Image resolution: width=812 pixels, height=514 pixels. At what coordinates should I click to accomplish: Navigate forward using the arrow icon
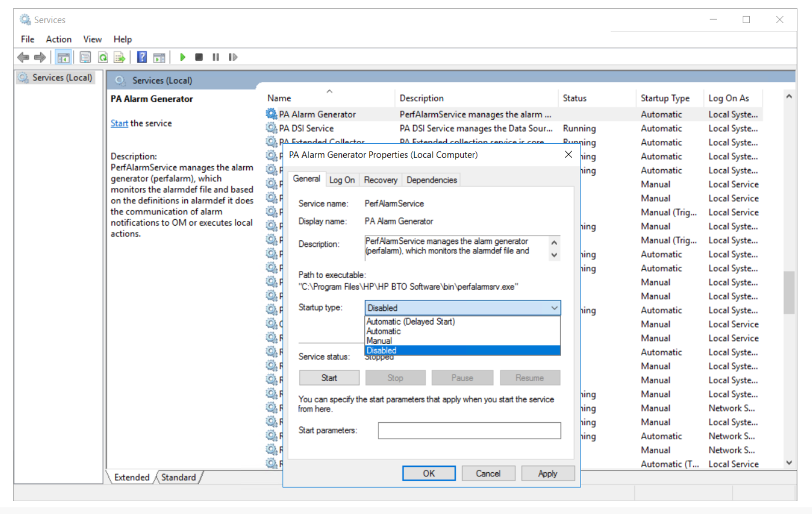40,57
